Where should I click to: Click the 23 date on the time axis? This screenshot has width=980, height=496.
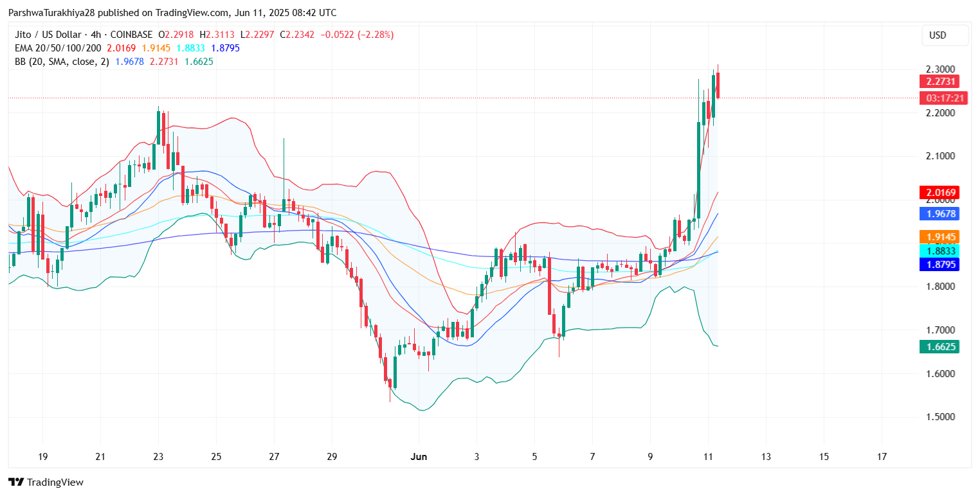click(158, 457)
